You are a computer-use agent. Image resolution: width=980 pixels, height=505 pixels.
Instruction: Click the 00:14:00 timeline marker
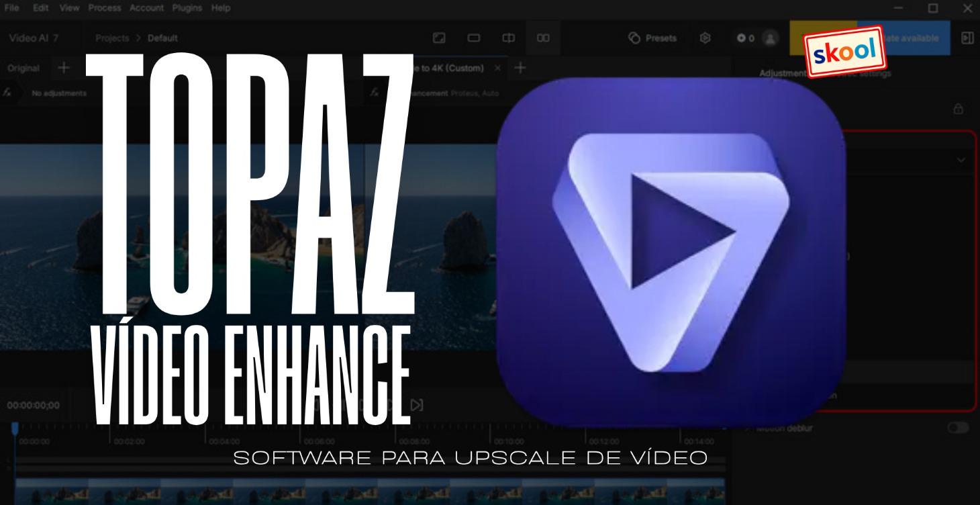point(698,441)
